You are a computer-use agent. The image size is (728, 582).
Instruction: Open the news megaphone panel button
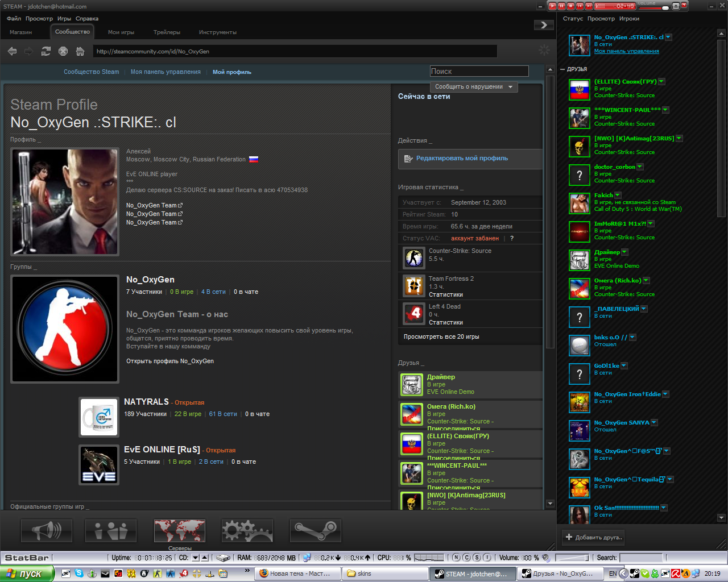click(x=47, y=531)
